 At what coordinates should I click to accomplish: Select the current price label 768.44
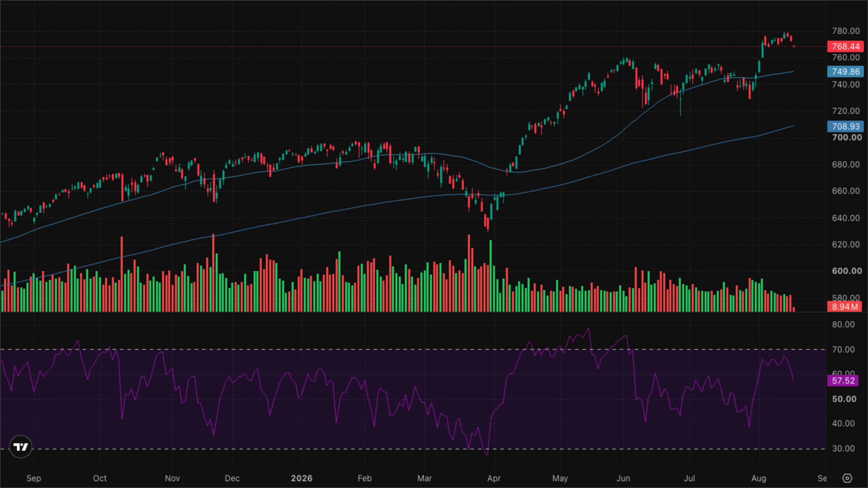tap(845, 46)
